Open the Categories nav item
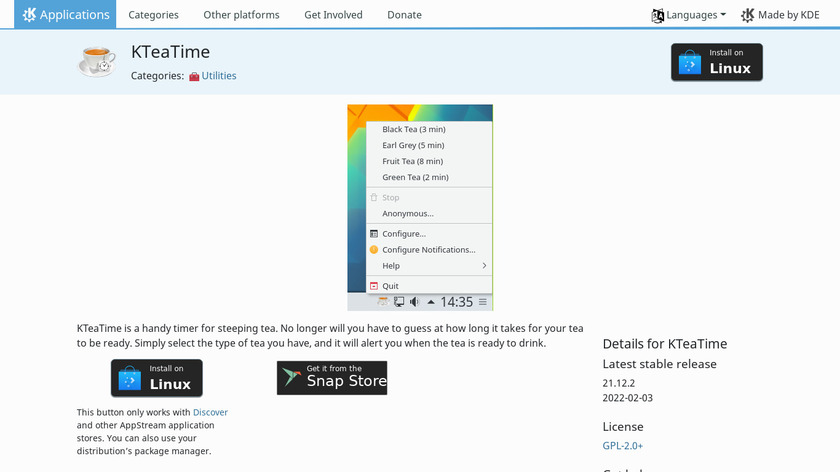Image resolution: width=840 pixels, height=472 pixels. point(153,15)
